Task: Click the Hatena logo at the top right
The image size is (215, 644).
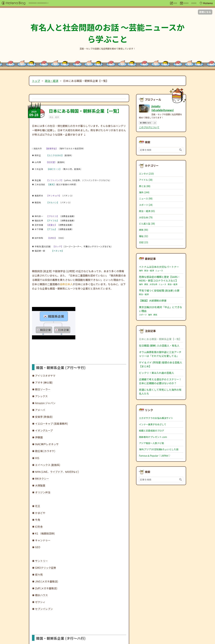Action: (206, 3)
